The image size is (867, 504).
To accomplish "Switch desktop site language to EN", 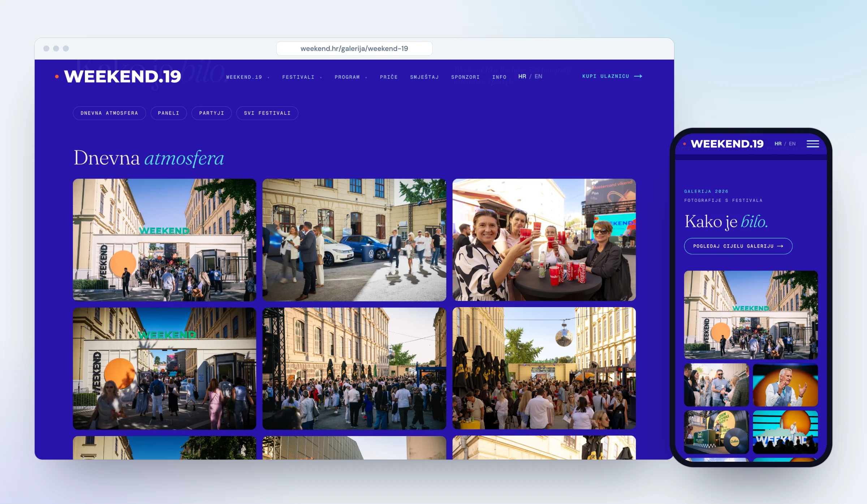I will coord(538,76).
